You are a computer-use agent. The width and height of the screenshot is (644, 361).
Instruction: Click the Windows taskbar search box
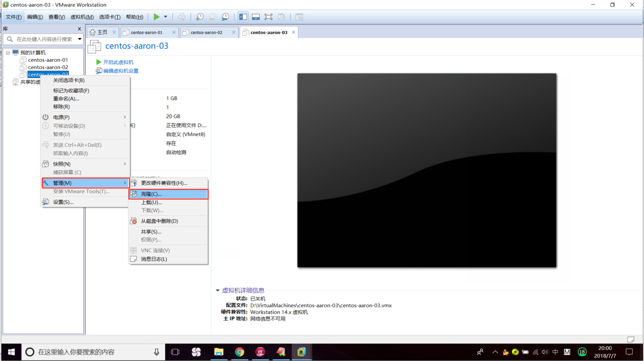point(93,352)
